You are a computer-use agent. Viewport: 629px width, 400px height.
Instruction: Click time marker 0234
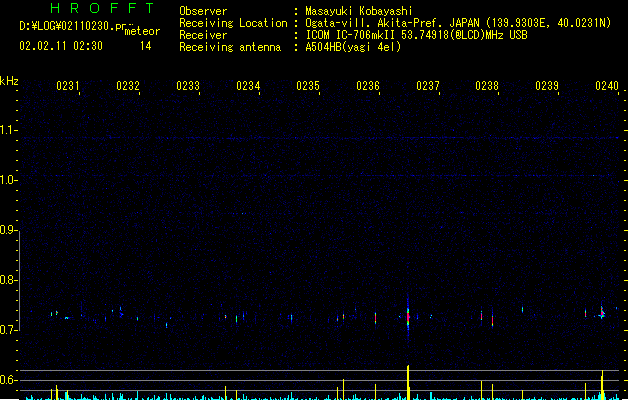coord(248,86)
